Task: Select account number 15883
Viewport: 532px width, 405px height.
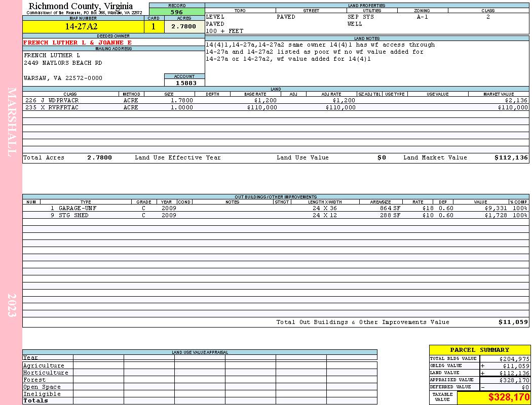Action: click(x=185, y=83)
